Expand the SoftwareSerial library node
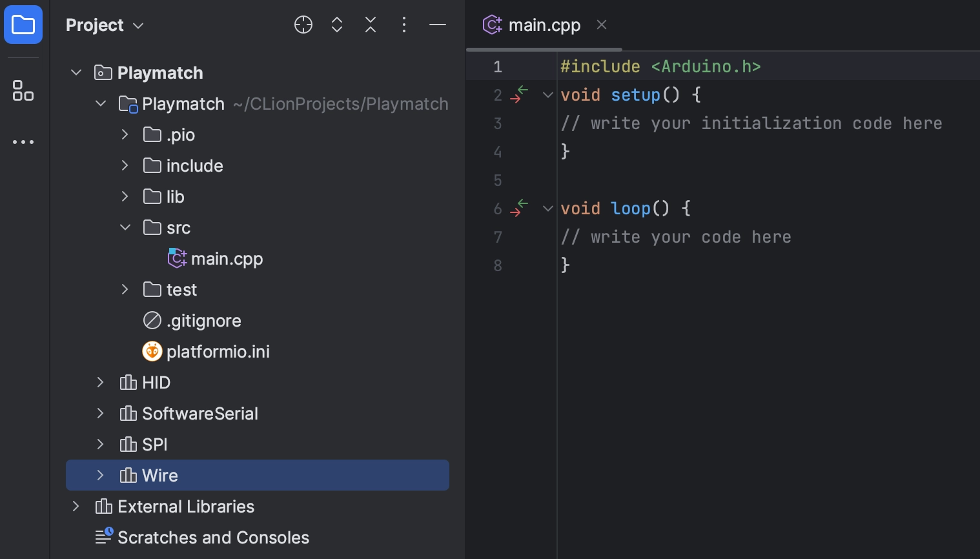980x559 pixels. 101,413
